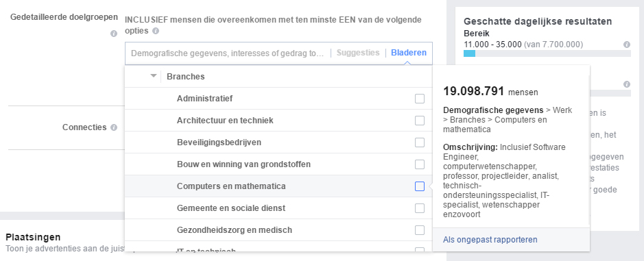This screenshot has height=261, width=644.
Task: Click info icon below the reach bar
Action: (627, 84)
